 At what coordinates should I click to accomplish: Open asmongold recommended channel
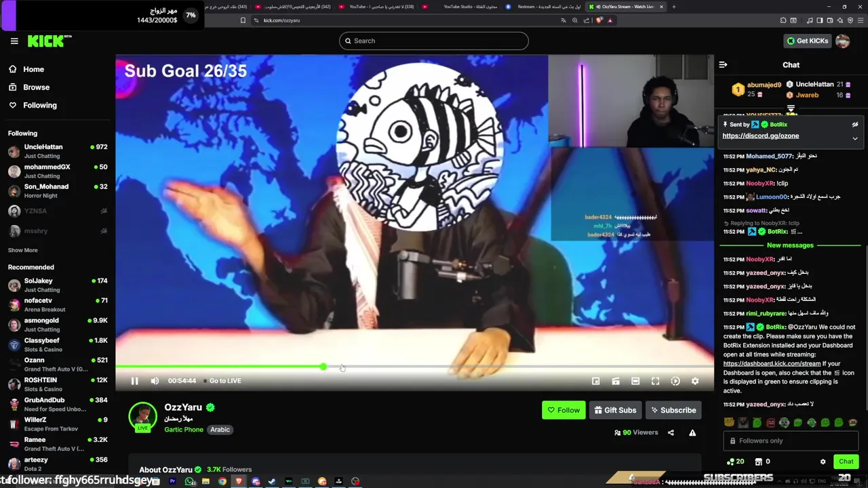[58, 325]
